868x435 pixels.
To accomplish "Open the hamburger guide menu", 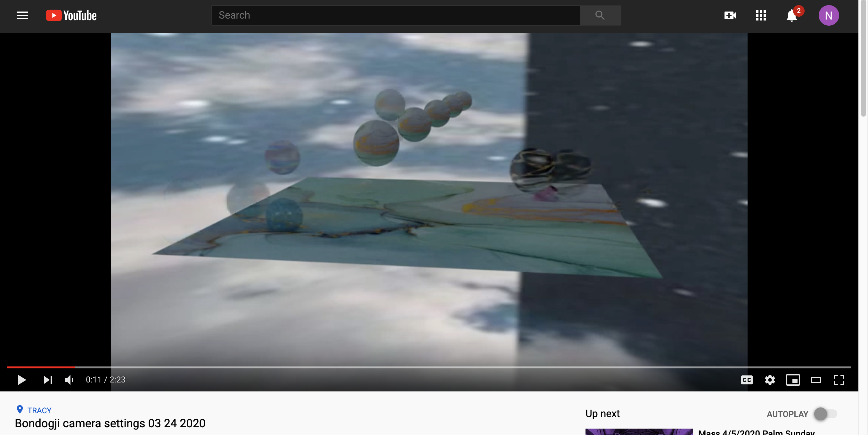I will (22, 15).
